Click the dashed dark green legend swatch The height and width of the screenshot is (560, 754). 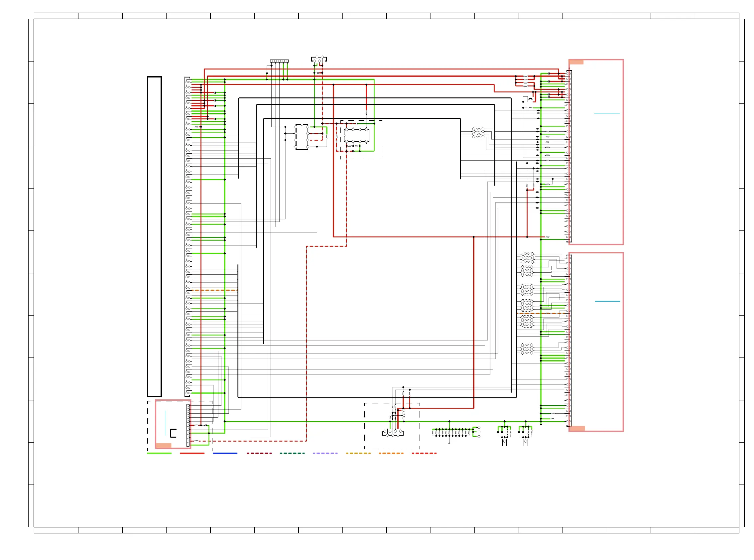click(x=292, y=453)
